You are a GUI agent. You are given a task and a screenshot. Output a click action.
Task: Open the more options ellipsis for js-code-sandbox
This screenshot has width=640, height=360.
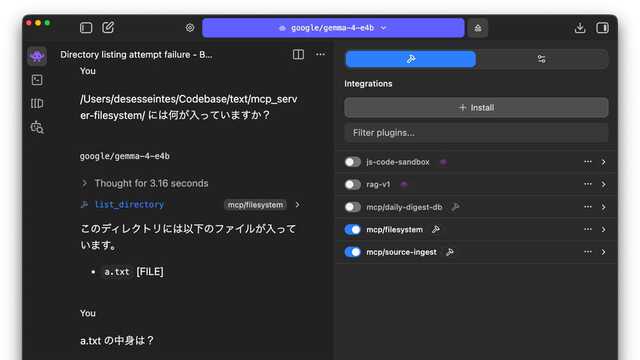(x=588, y=162)
